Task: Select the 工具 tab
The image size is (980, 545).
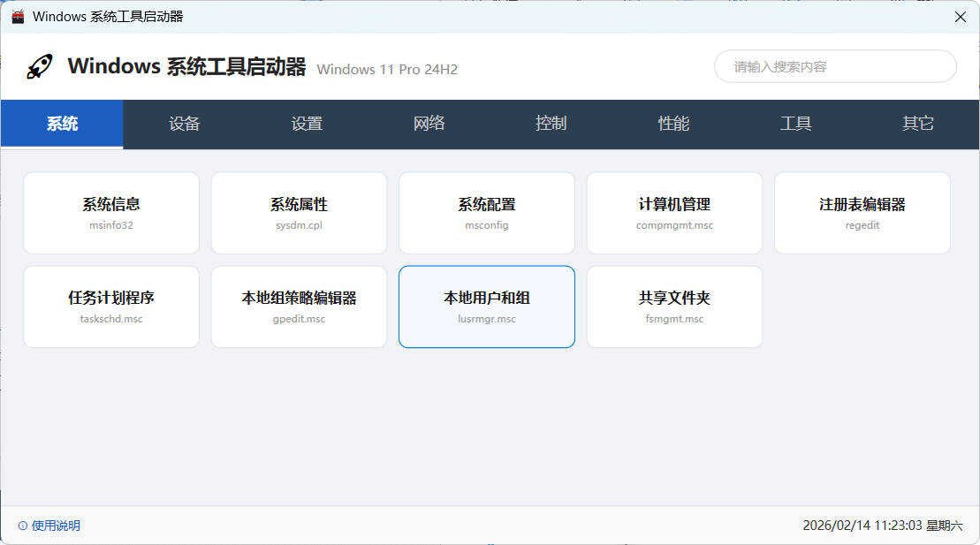Action: pyautogui.click(x=795, y=124)
